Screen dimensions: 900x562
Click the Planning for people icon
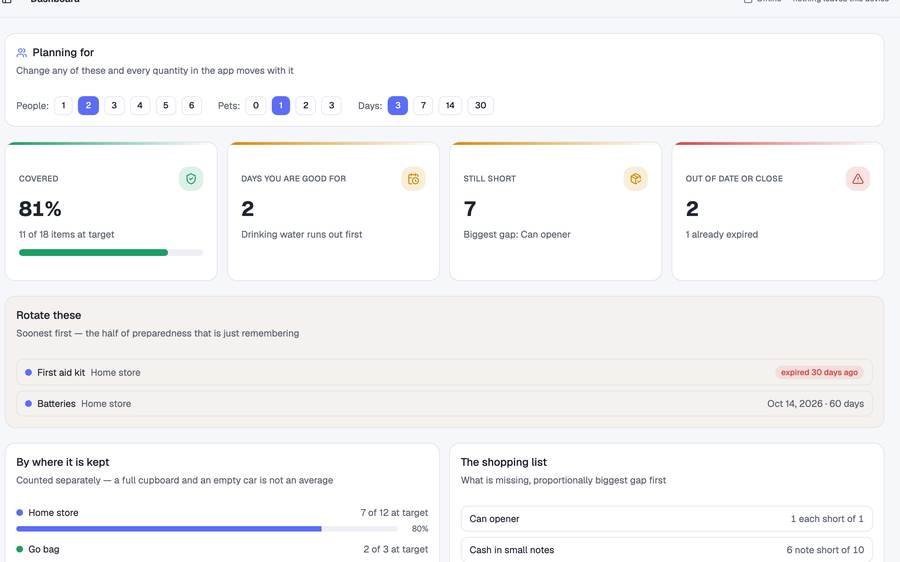pyautogui.click(x=22, y=53)
